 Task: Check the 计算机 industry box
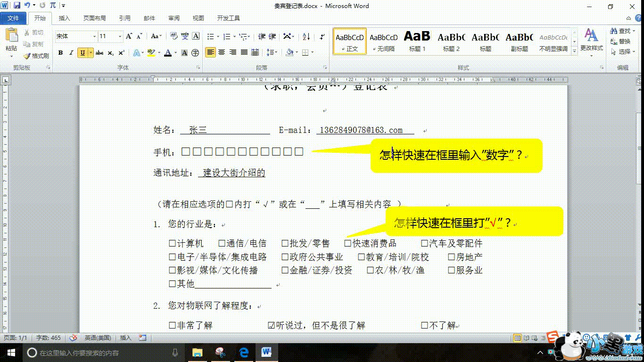[173, 243]
